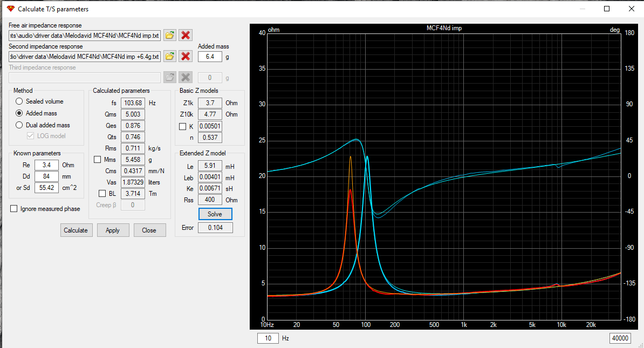The height and width of the screenshot is (348, 644).
Task: Toggle the BL checkbox
Action: 102,194
